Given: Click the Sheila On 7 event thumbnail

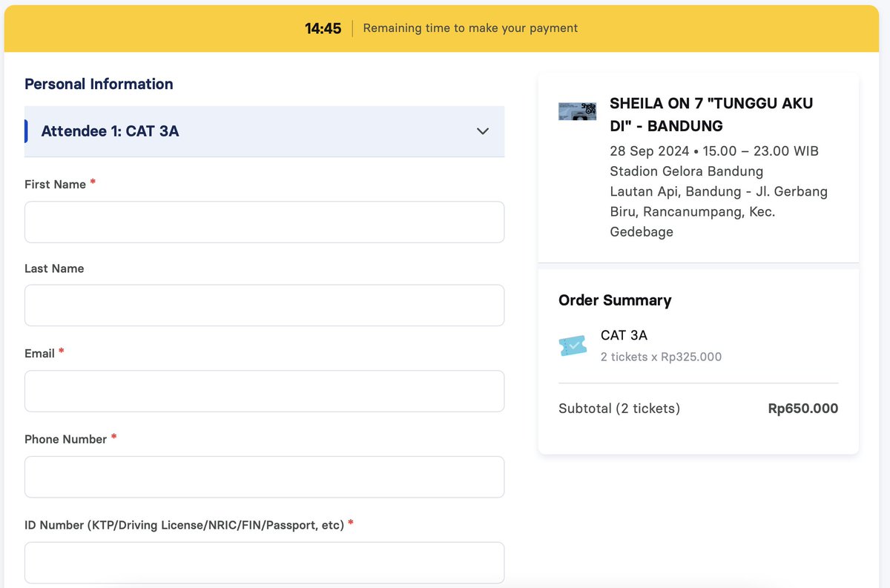Looking at the screenshot, I should pyautogui.click(x=577, y=111).
